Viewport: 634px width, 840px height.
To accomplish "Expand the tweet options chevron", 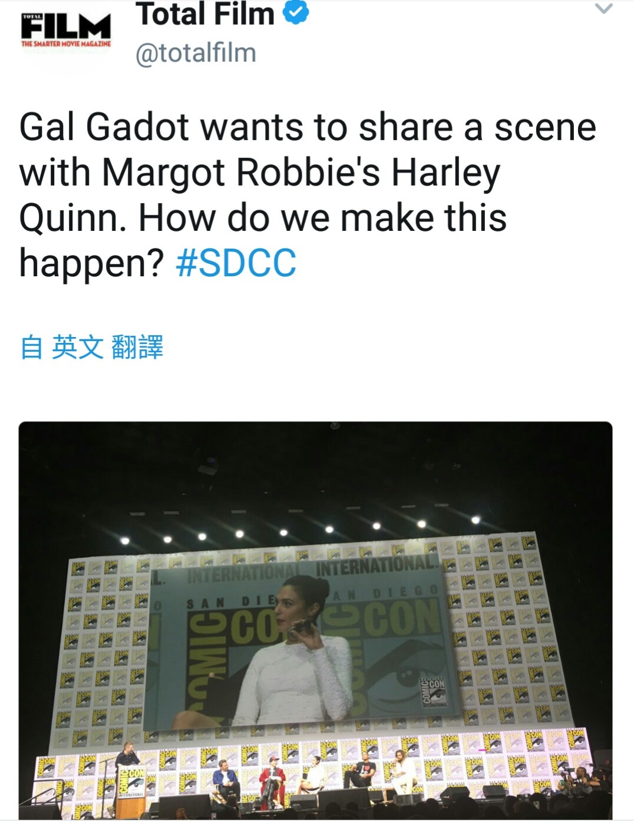I will [604, 9].
